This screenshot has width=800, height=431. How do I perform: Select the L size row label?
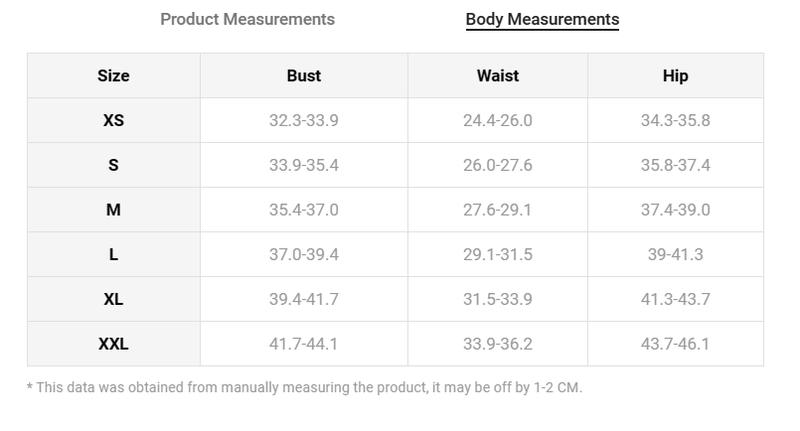tap(113, 255)
